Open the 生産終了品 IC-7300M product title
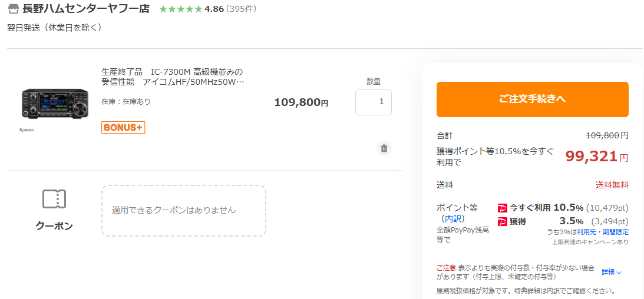Screen dimensions: 644x299 [x=172, y=77]
